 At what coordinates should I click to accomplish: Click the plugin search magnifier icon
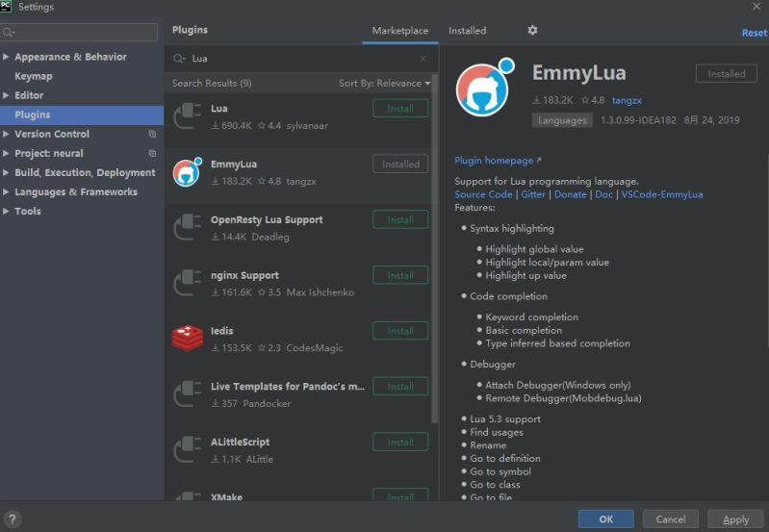coord(179,59)
